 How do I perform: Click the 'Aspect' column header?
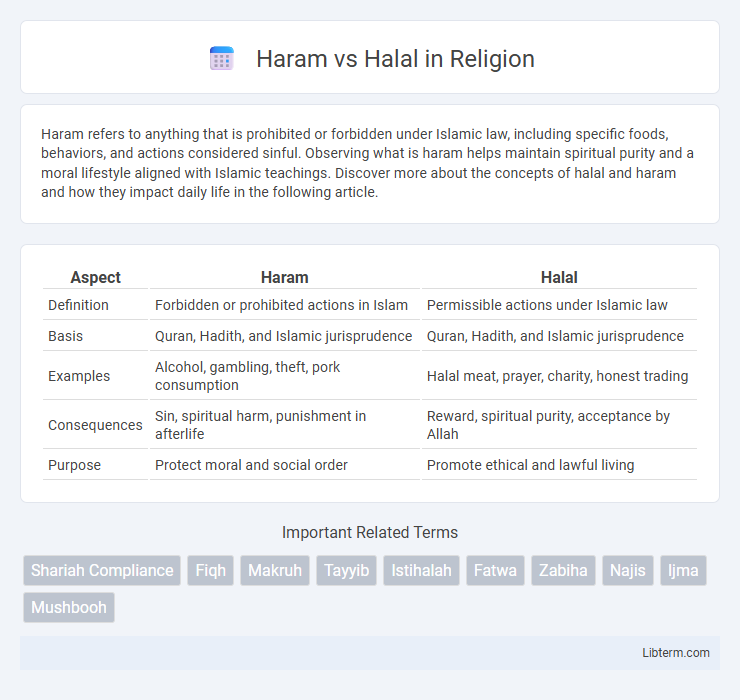click(x=95, y=277)
